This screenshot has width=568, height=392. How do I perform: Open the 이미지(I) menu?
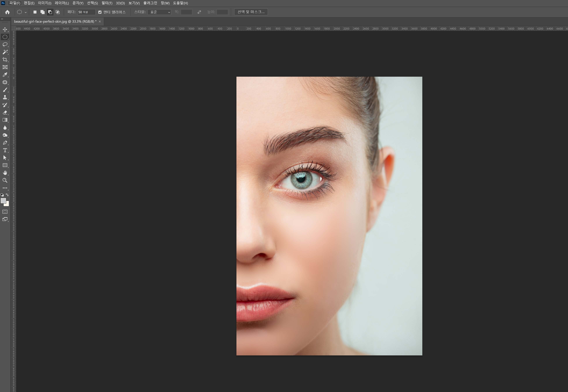[x=44, y=3]
